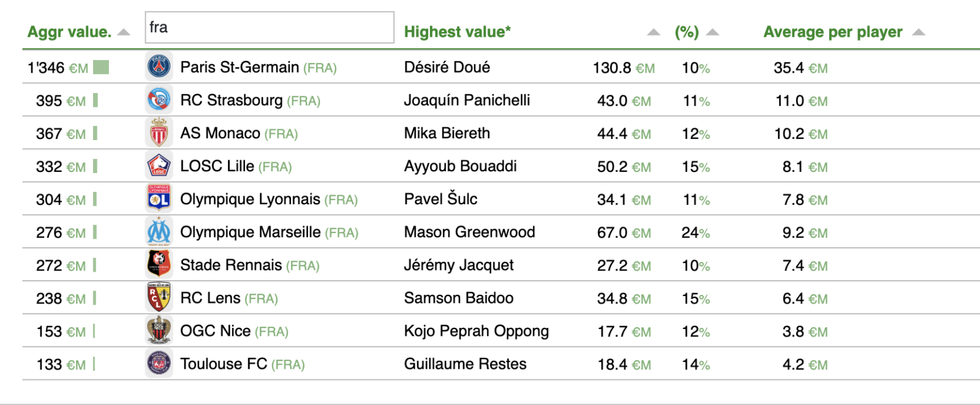Click the Stade Rennais crest
Image resolution: width=980 pixels, height=405 pixels.
[x=159, y=265]
